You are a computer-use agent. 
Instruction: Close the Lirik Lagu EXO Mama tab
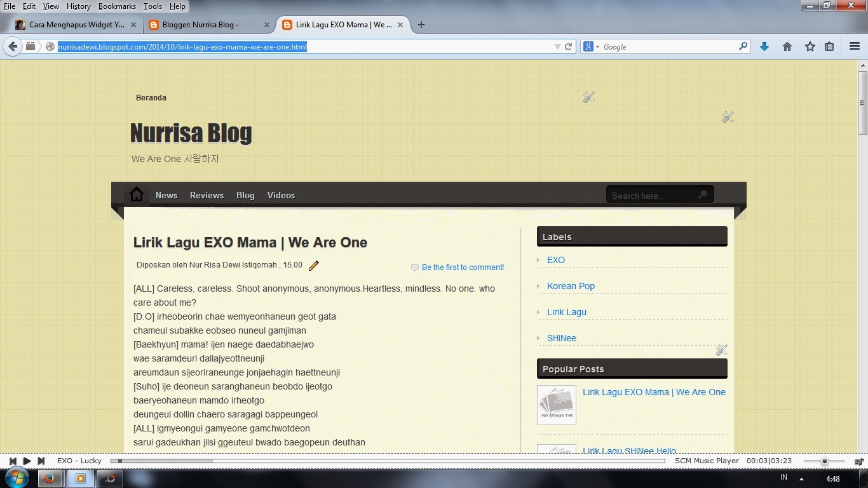pos(402,25)
